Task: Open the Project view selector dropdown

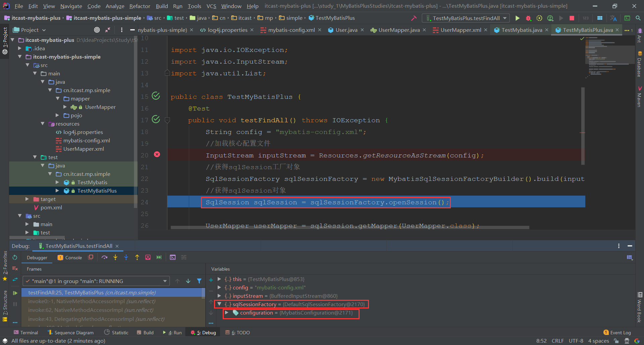Action: (x=29, y=30)
